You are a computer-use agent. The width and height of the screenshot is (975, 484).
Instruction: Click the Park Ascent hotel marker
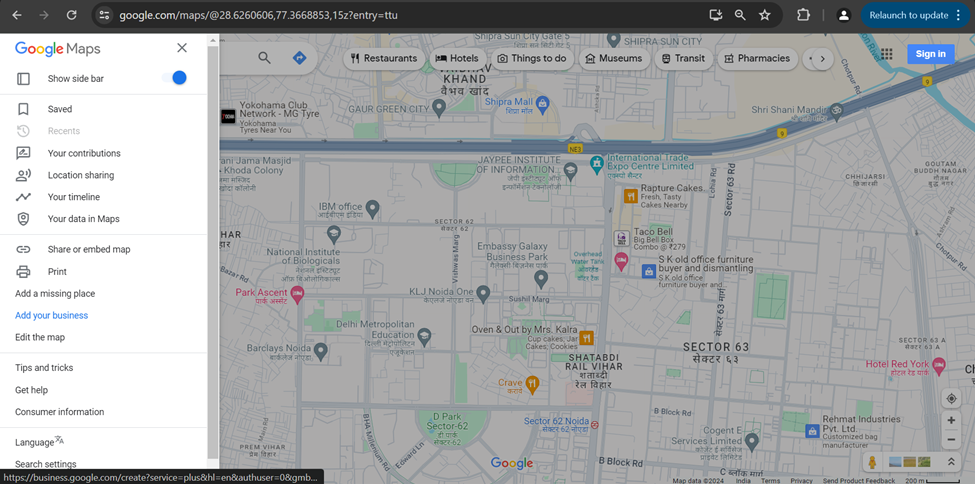[x=297, y=294]
